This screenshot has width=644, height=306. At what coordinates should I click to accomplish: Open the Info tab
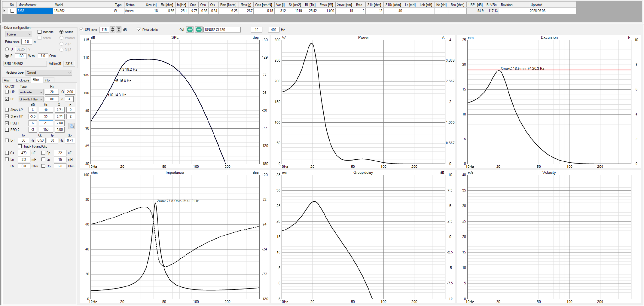pos(47,80)
